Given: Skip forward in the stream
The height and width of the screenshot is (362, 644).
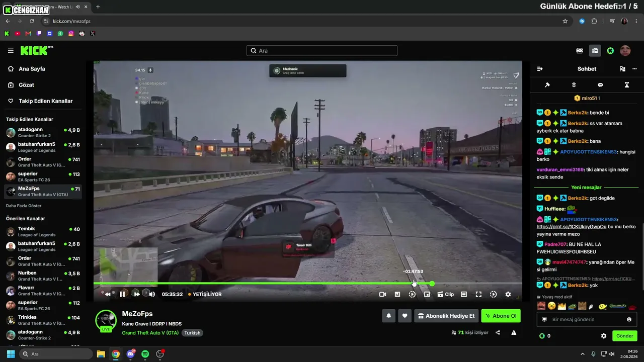Looking at the screenshot, I should (x=136, y=294).
